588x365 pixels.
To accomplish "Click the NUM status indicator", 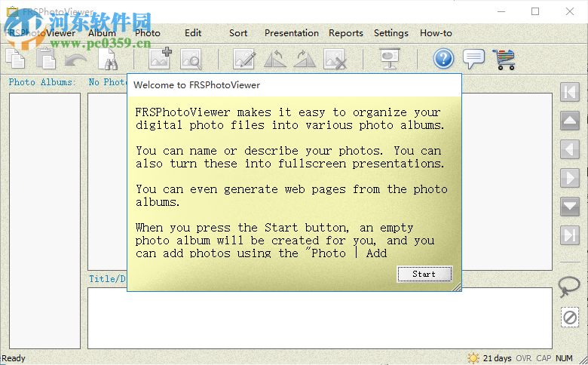I will pos(564,359).
